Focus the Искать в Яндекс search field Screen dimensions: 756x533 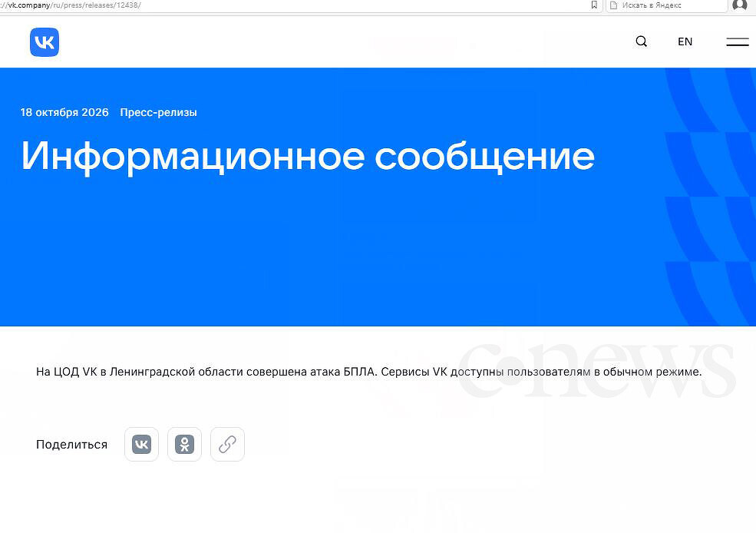665,5
